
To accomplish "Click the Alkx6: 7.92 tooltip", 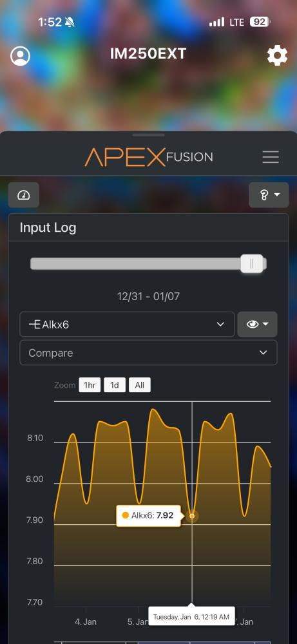I will coord(148,516).
